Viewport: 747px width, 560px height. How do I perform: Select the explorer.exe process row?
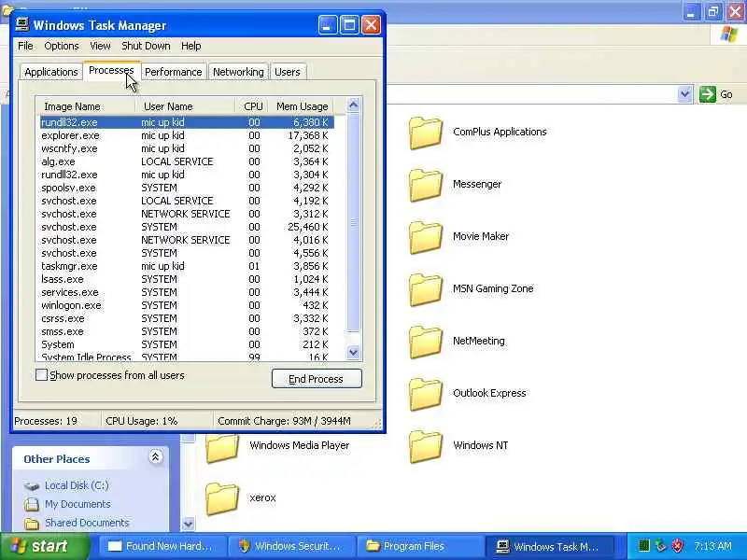click(x=187, y=135)
